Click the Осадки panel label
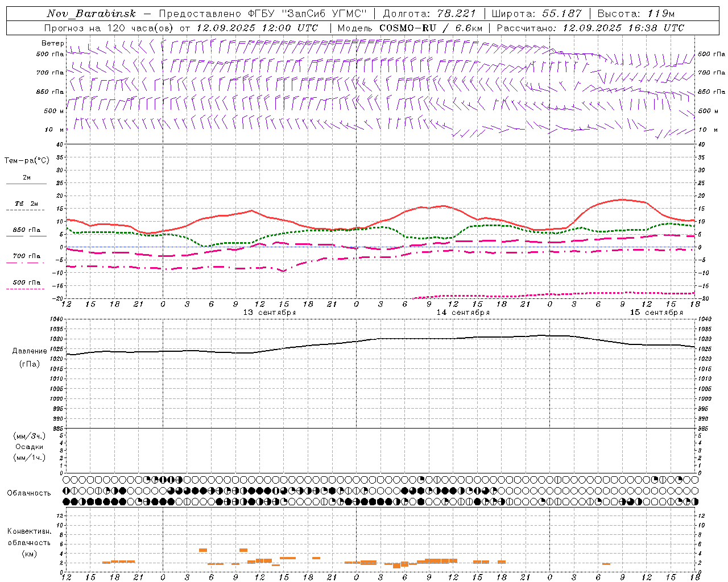728x582 pixels. (x=30, y=447)
